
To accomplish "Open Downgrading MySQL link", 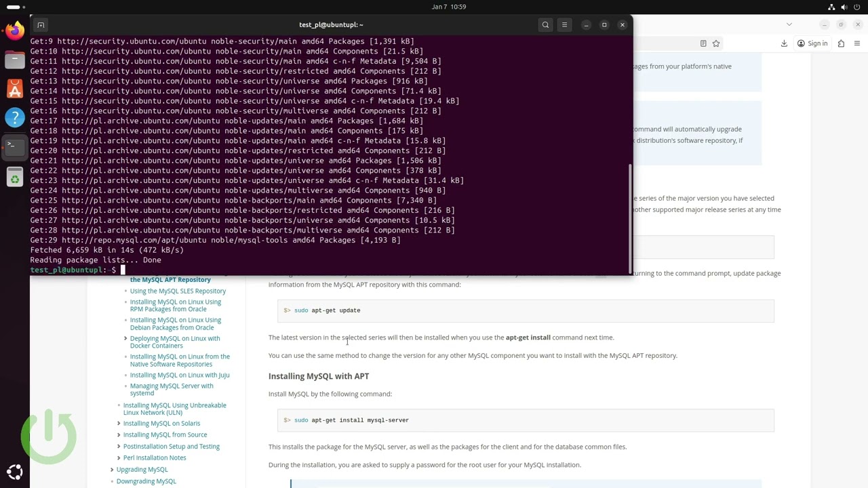I will pyautogui.click(x=146, y=481).
